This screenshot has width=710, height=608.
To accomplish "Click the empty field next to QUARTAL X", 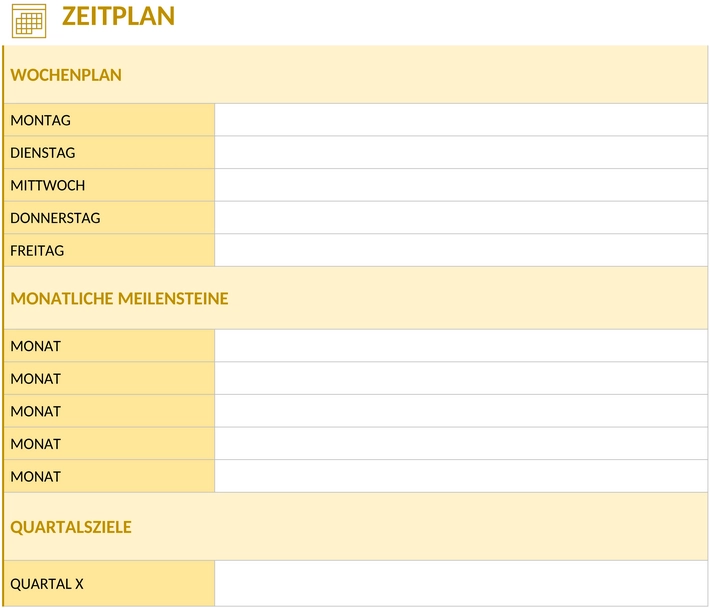I will [x=461, y=584].
